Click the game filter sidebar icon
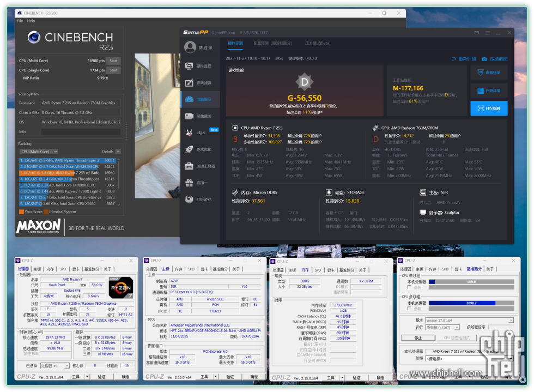Image resolution: width=534 pixels, height=392 pixels. 190,83
